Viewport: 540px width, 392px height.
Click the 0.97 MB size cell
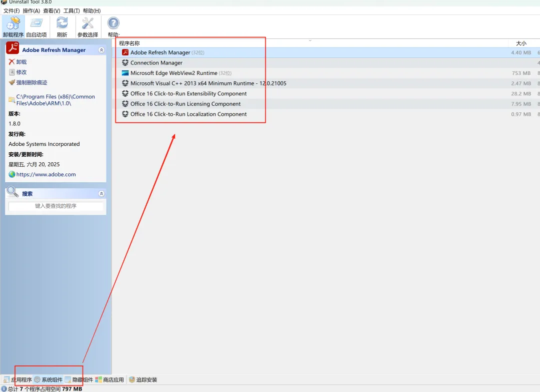click(x=520, y=114)
